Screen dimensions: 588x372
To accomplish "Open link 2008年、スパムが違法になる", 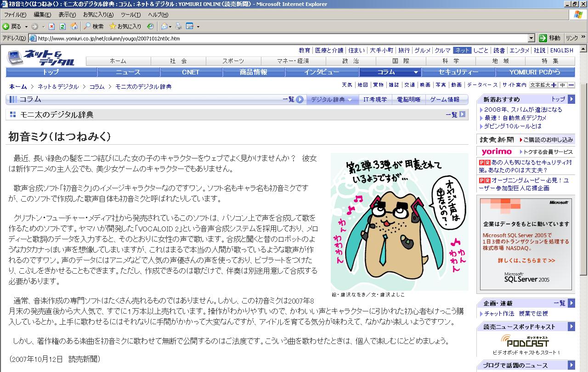I will [523, 109].
